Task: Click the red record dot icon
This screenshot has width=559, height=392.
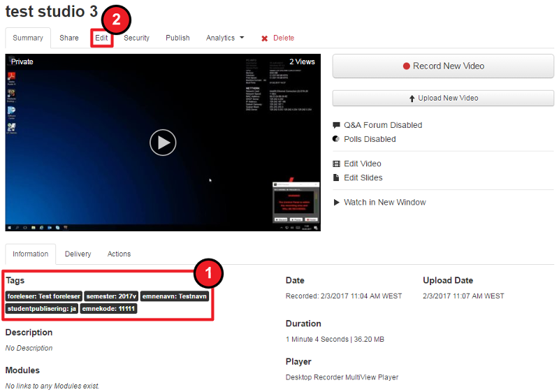Action: [x=407, y=66]
